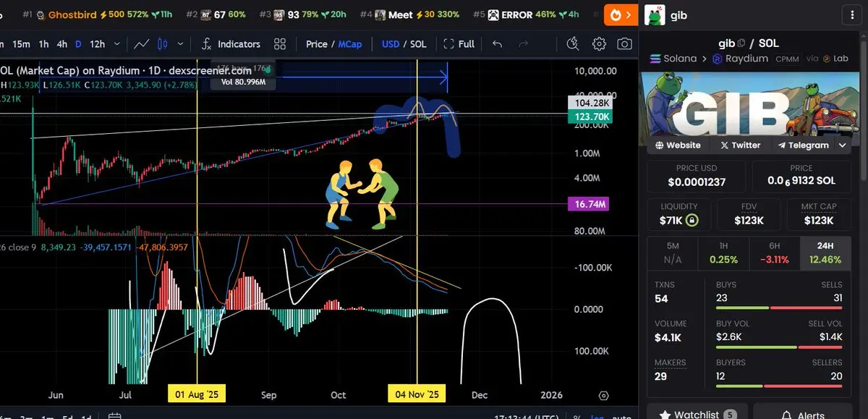
Task: Enter Full screen chart mode
Action: pyautogui.click(x=459, y=44)
